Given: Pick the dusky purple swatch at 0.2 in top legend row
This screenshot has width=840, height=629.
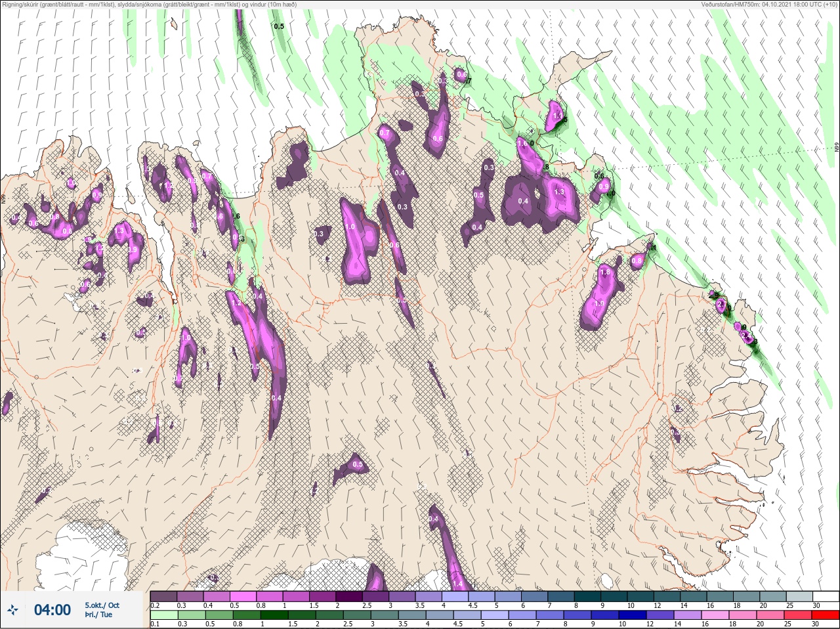Looking at the screenshot, I should tap(163, 596).
